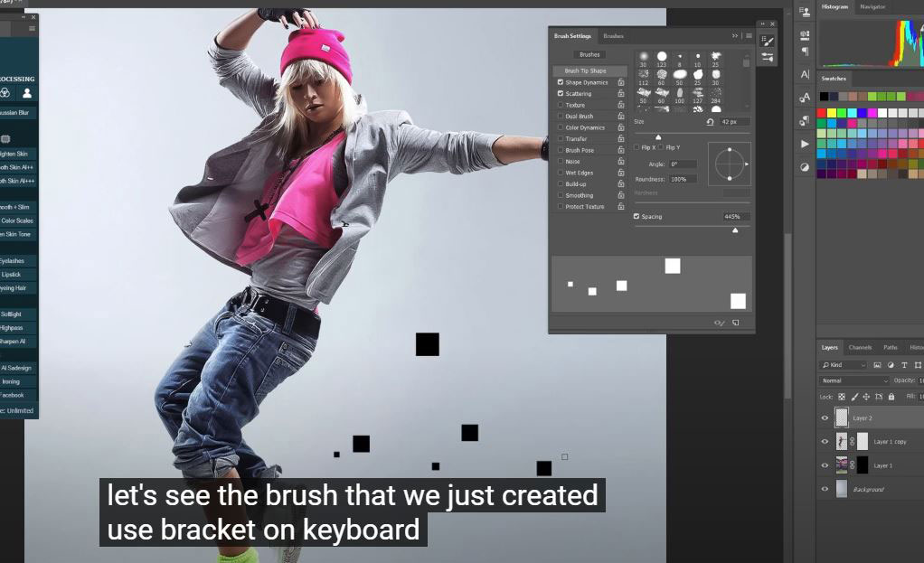This screenshot has width=924, height=563.
Task: Disable the Shape Dynamics checkbox
Action: pyautogui.click(x=561, y=82)
